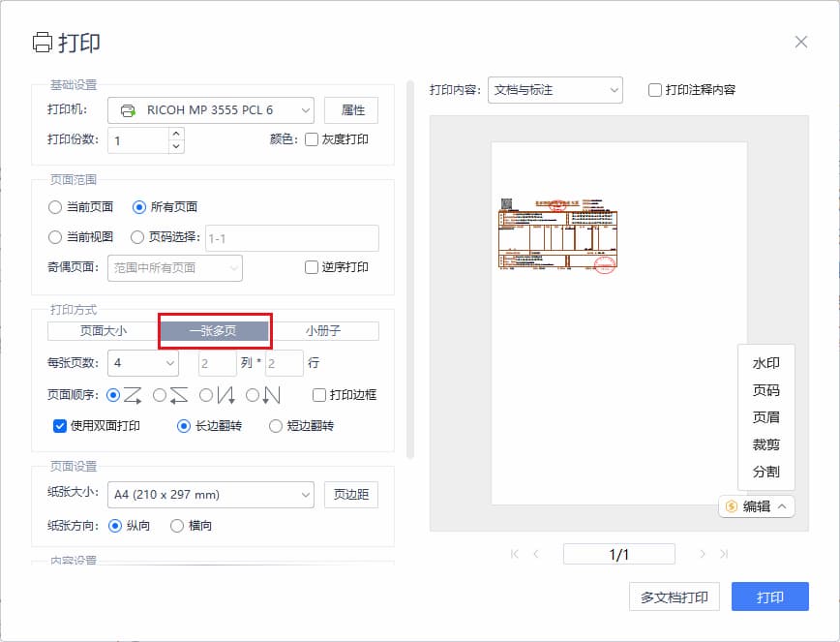840x642 pixels.
Task: Select the 横向 paper orientation radio button
Action: [x=177, y=526]
